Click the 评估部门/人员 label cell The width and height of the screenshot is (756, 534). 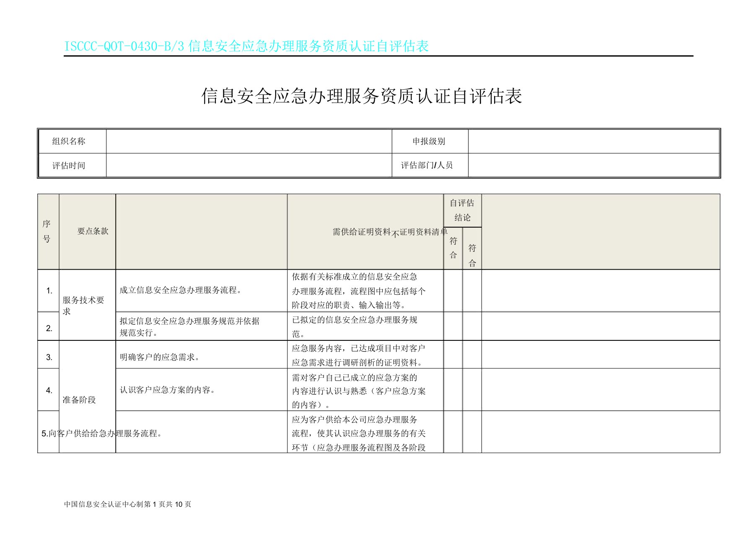430,165
